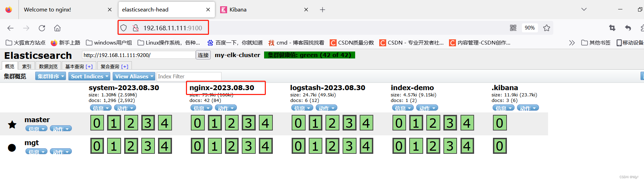The height and width of the screenshot is (182, 644).
Task: Select shard 0 of system-2023.08.30 on master
Action: tap(97, 123)
